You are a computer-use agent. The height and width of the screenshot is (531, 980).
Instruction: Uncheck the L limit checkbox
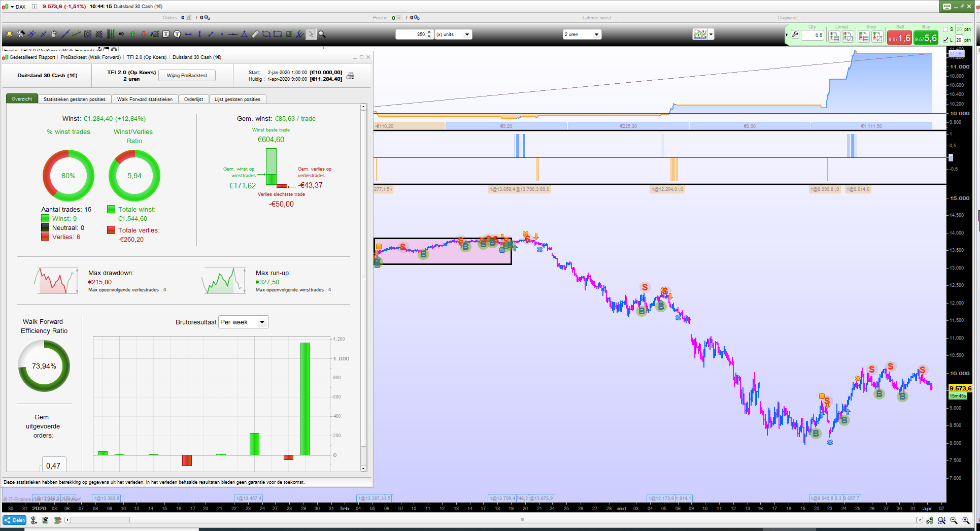pos(945,40)
